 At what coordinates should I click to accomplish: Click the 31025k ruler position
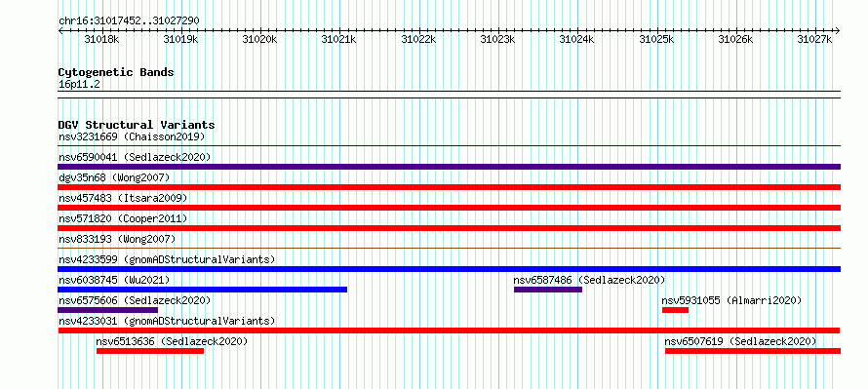[656, 39]
